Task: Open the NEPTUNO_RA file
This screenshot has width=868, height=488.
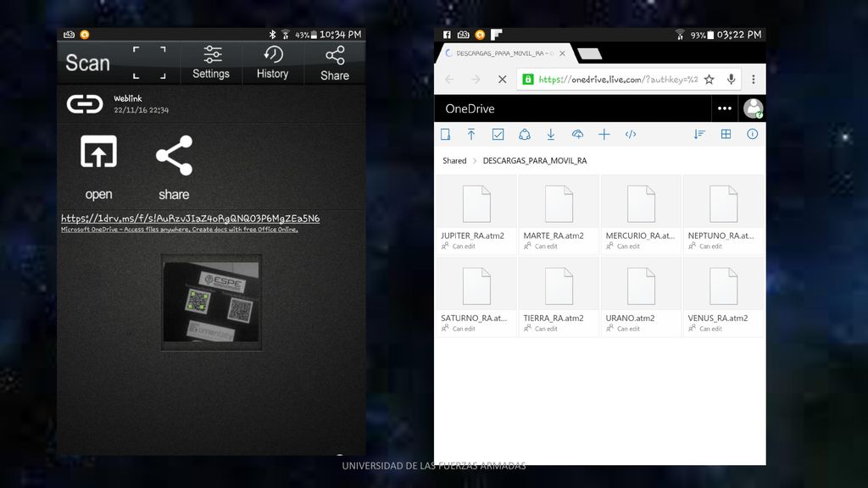Action: (724, 214)
